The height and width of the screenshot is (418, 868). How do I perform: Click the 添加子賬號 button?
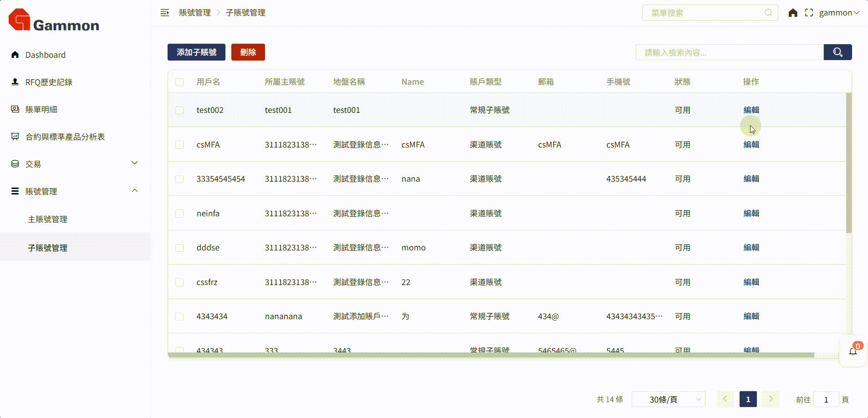click(x=196, y=52)
